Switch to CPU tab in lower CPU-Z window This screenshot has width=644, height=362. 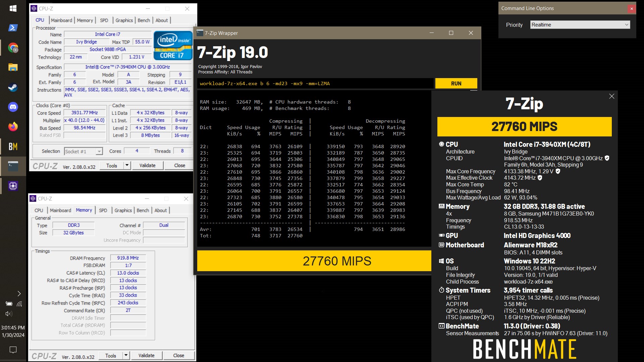click(39, 210)
